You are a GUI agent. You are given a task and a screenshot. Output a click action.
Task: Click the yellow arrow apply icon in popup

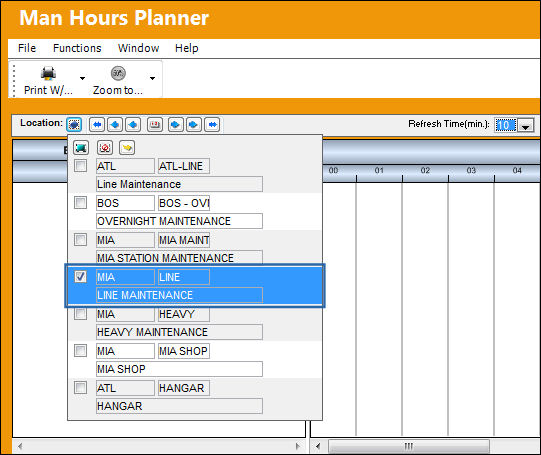click(127, 148)
